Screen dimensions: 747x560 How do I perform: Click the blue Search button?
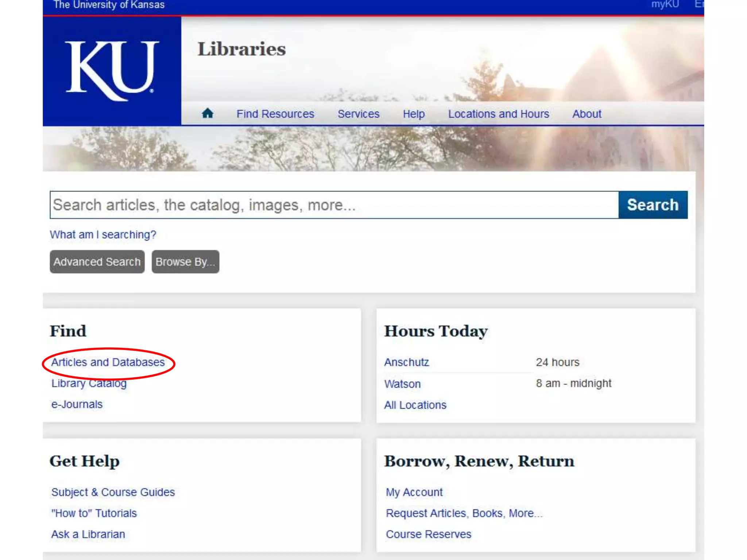coord(653,205)
